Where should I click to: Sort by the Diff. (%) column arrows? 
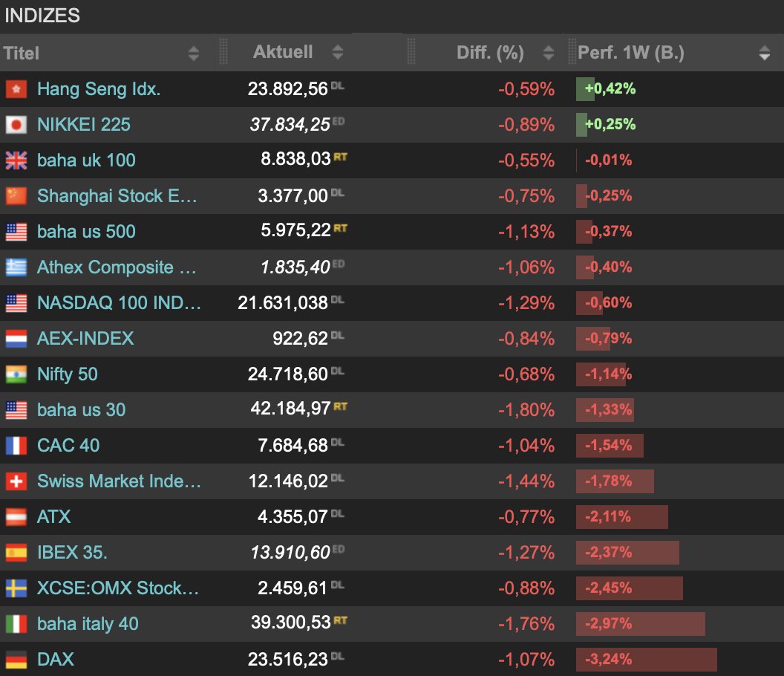click(x=549, y=53)
